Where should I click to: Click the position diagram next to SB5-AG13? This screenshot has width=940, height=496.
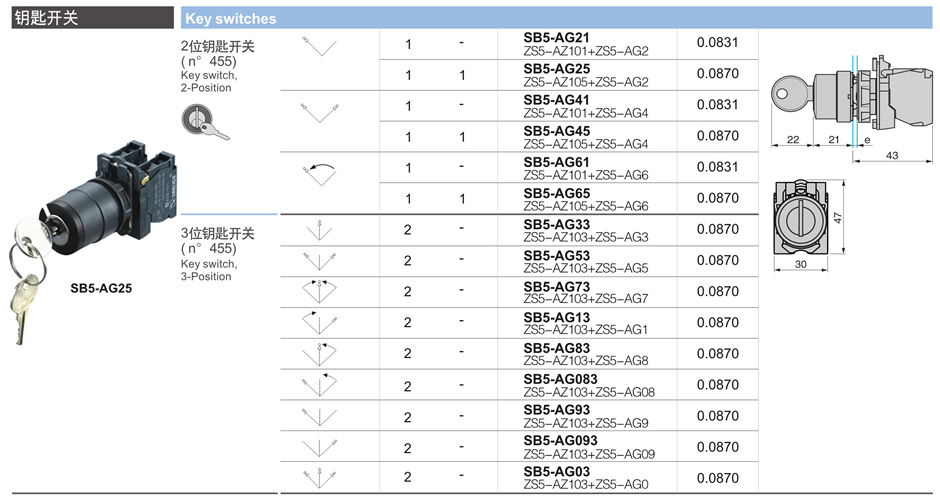(319, 322)
